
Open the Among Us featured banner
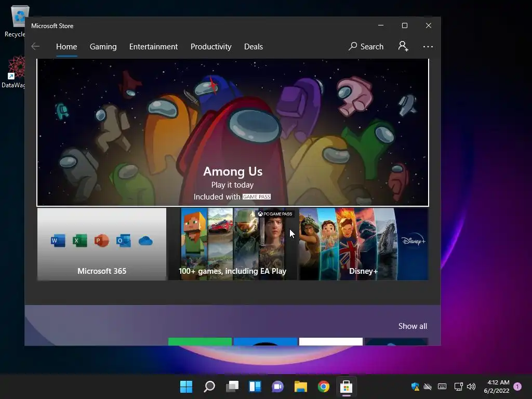[x=233, y=132]
